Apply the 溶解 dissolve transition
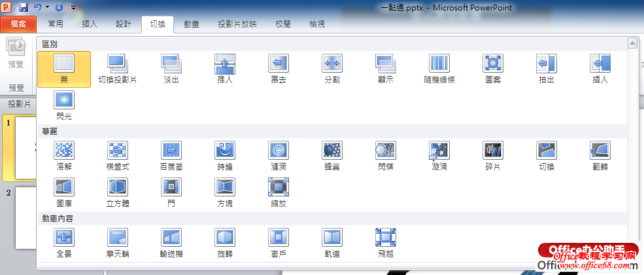 point(64,156)
